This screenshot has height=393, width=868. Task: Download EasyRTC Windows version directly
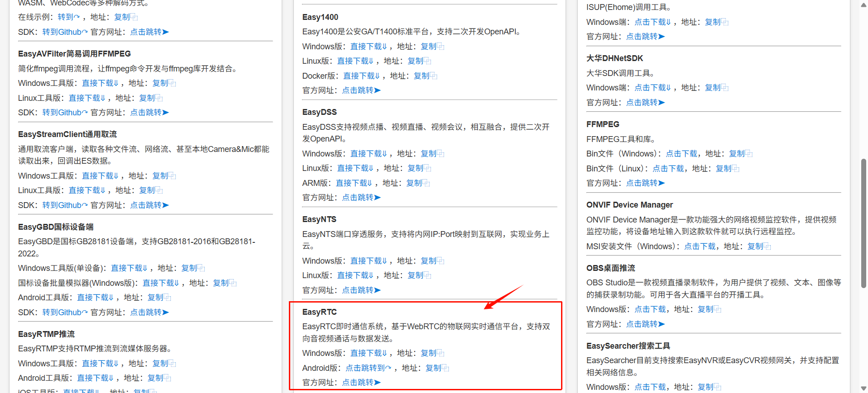[368, 353]
